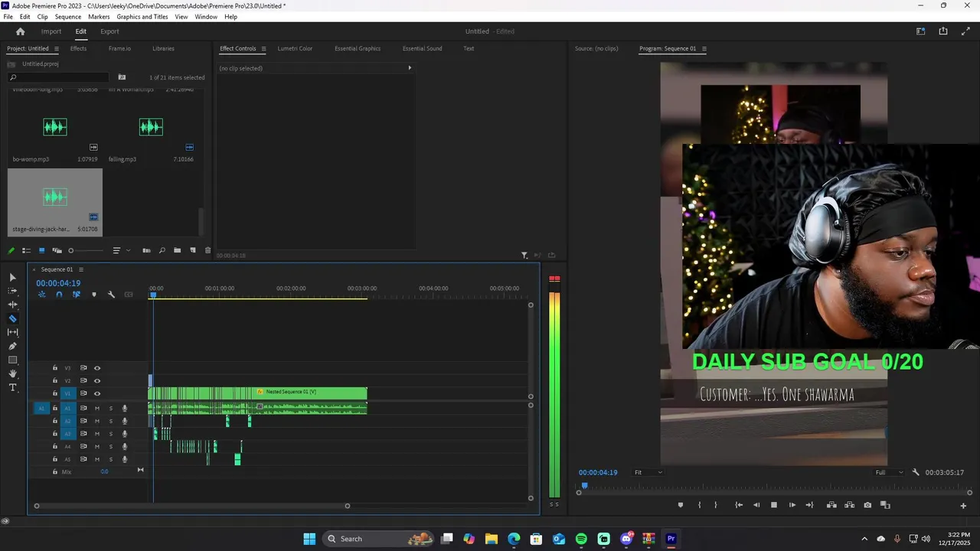Toggle V2 track output eye
Image resolution: width=980 pixels, height=551 pixels.
pos(97,380)
